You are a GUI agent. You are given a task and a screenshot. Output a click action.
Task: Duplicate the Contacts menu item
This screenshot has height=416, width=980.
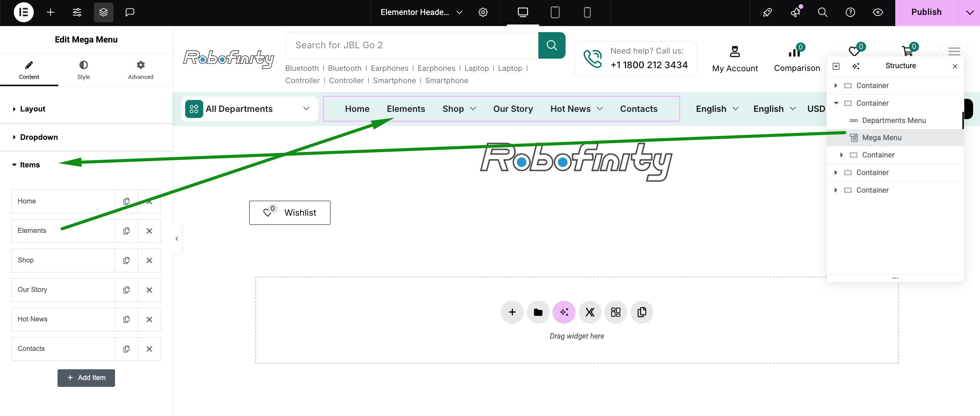click(126, 349)
